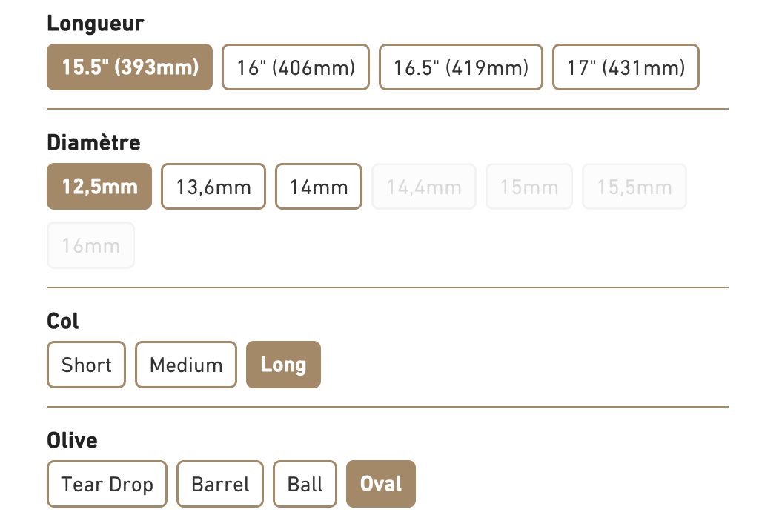
Task: Choose the 16" (406mm) length
Action: pos(296,67)
